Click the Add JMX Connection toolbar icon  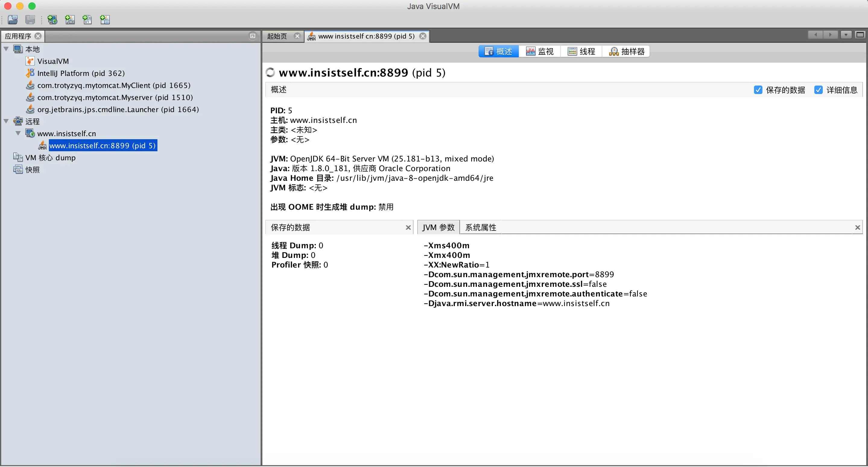[70, 20]
